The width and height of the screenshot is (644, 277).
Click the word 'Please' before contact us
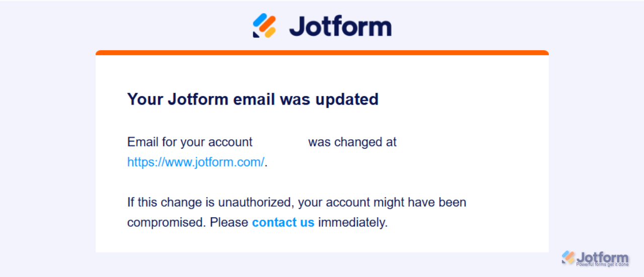(x=229, y=222)
